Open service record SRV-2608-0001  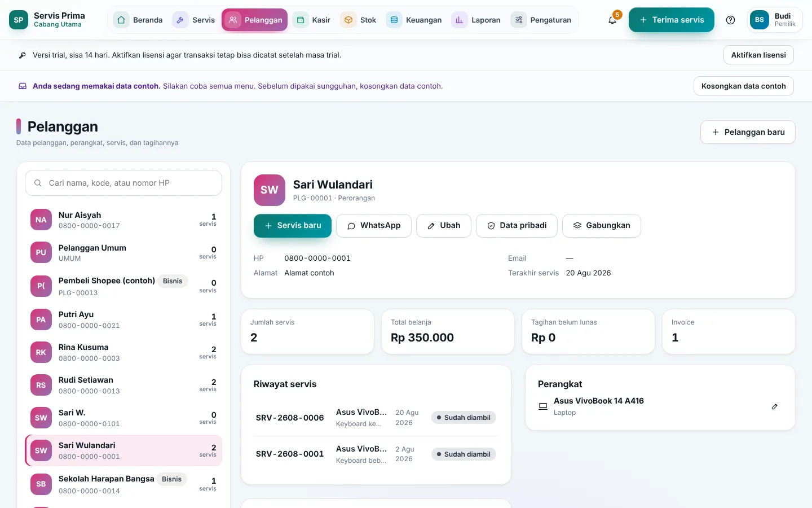coord(376,454)
